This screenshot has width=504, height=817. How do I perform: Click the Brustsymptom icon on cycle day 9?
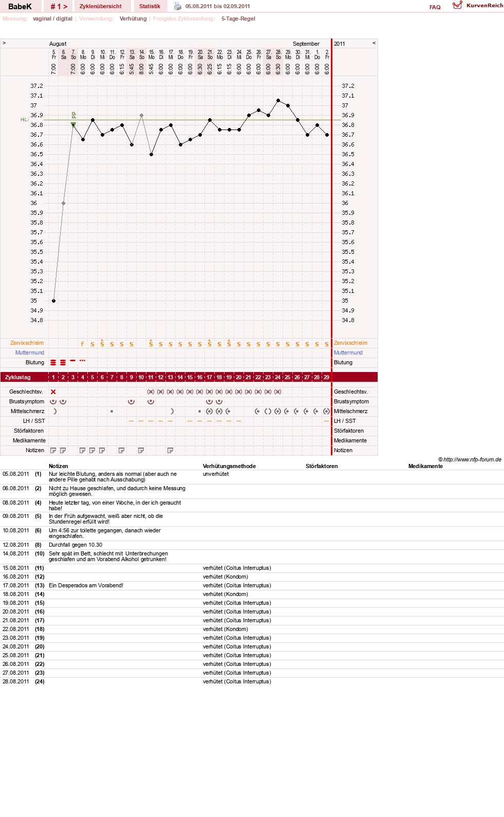pyautogui.click(x=131, y=402)
